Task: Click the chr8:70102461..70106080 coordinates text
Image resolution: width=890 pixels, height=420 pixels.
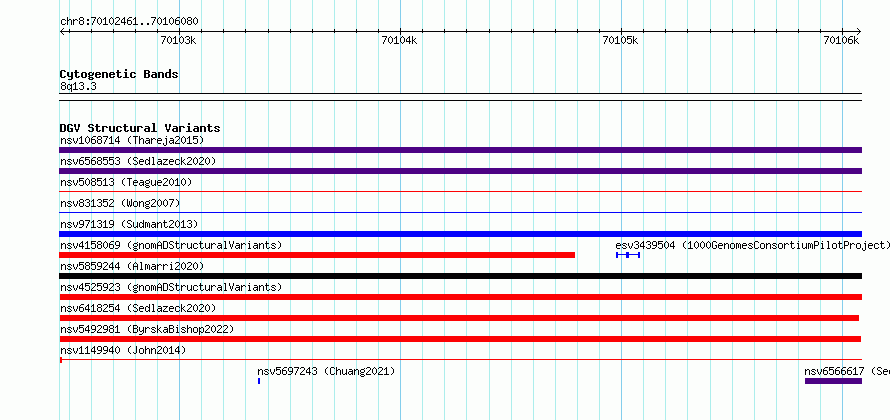Action: [x=129, y=22]
